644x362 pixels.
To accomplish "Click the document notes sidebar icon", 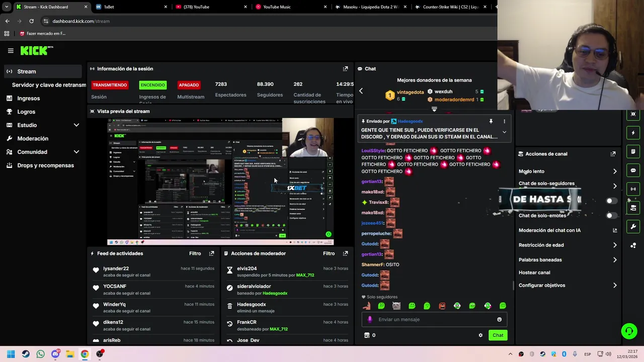I will point(633,151).
